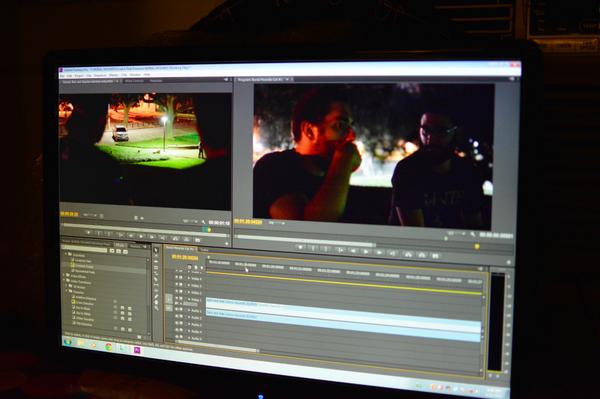Expand the Video 2 track header

188,292
